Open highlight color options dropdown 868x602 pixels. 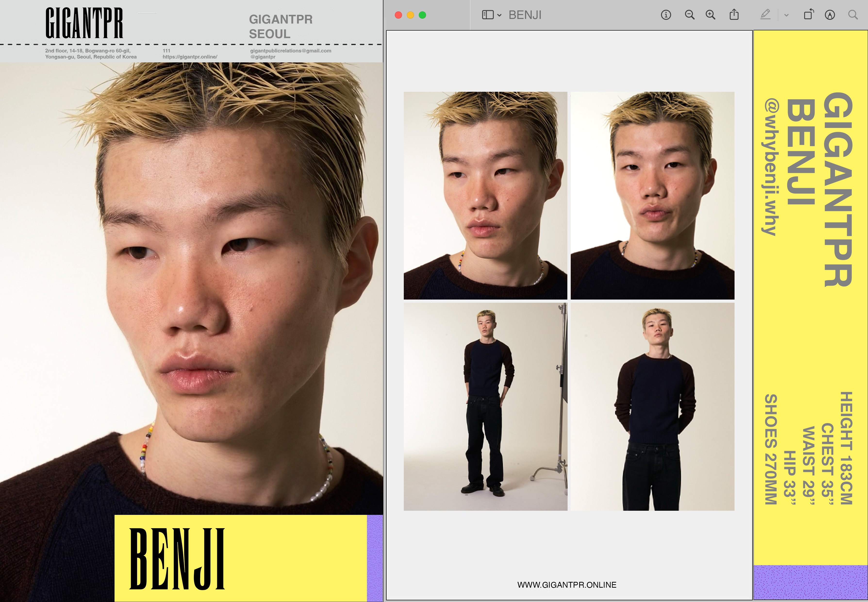786,16
